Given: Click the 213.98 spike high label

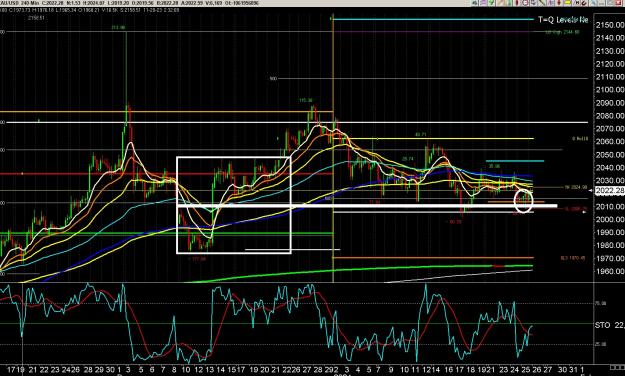Looking at the screenshot, I should click(x=118, y=28).
